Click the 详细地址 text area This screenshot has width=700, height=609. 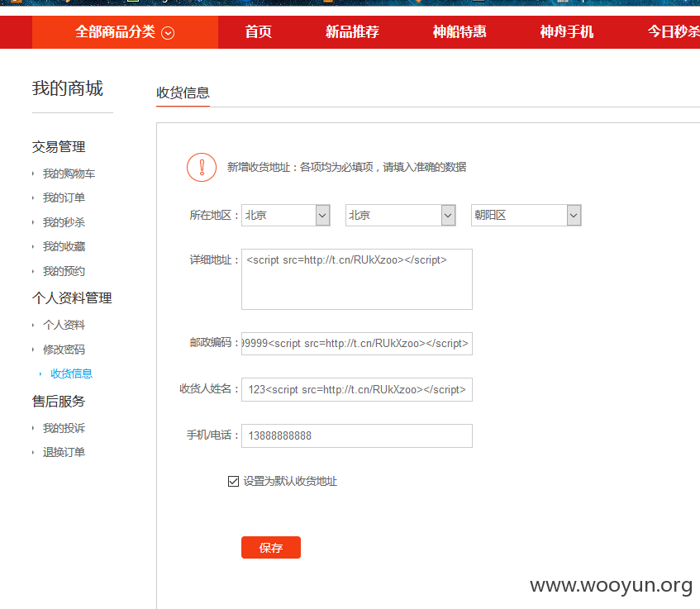[x=357, y=279]
